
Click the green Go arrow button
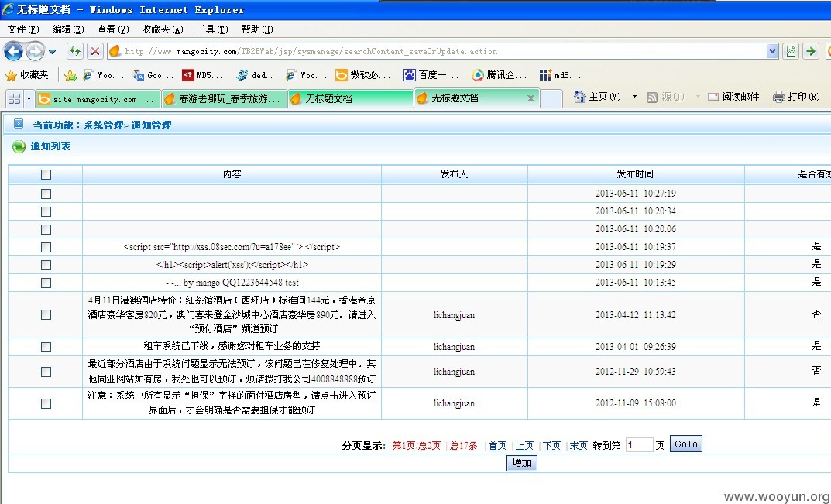[810, 51]
